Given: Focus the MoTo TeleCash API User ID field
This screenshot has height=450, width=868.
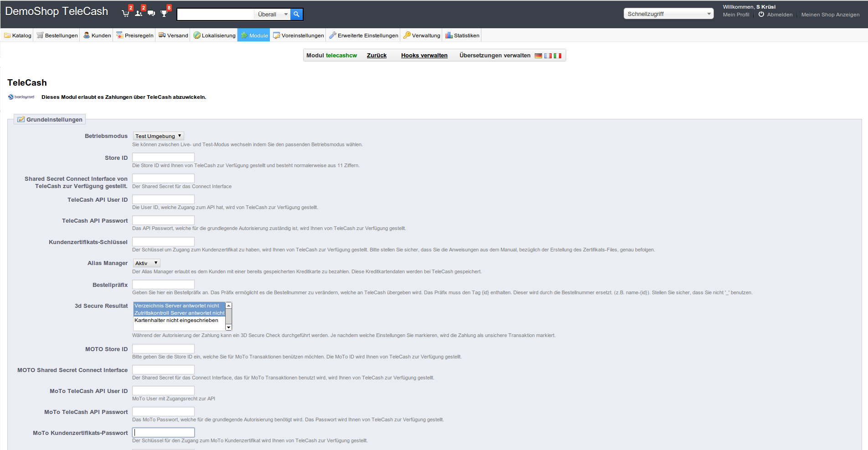Looking at the screenshot, I should (x=163, y=390).
